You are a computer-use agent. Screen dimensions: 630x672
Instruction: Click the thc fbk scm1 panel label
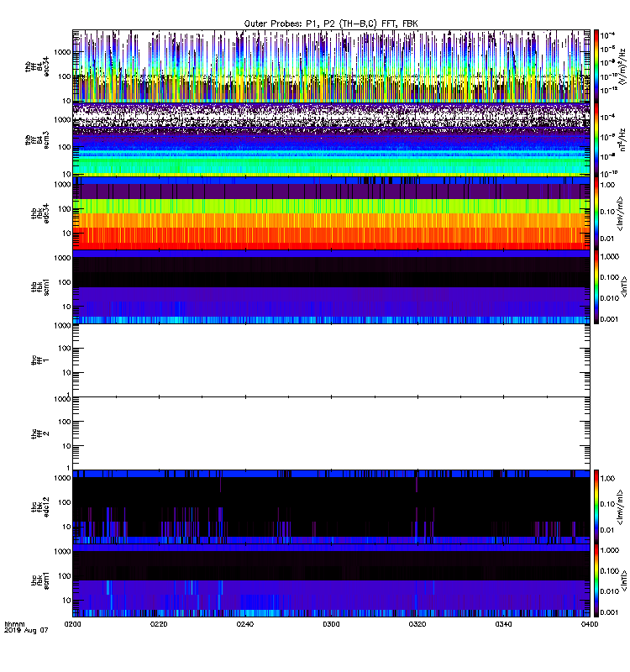(40, 580)
